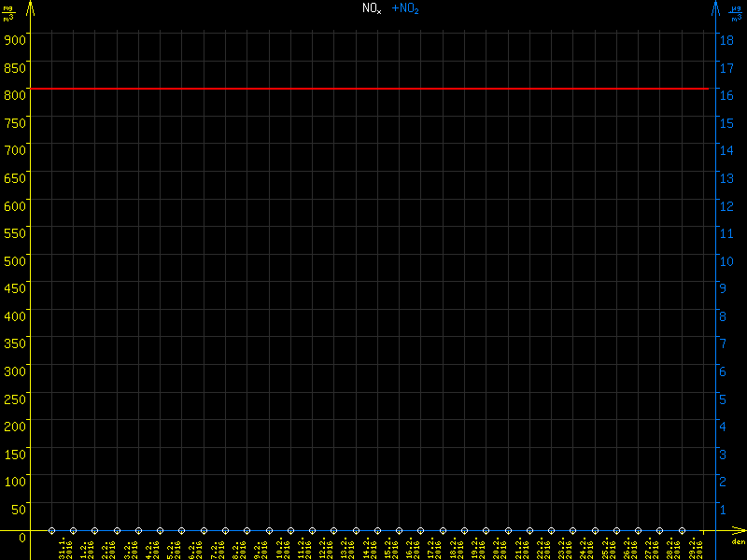Screen dimensions: 747x560
Task: Click the yellow unit label at top left
Action: (x=8, y=13)
